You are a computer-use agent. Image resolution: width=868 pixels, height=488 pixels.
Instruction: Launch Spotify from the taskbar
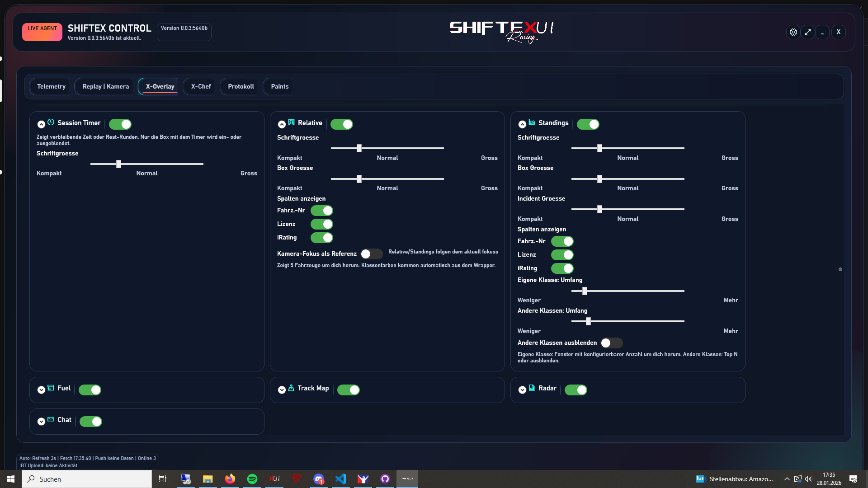[x=252, y=479]
